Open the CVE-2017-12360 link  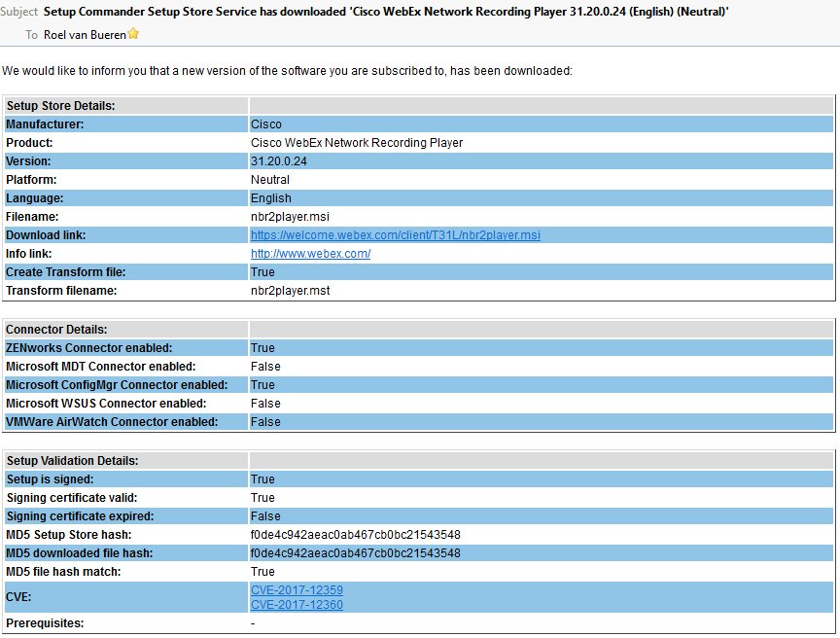297,604
